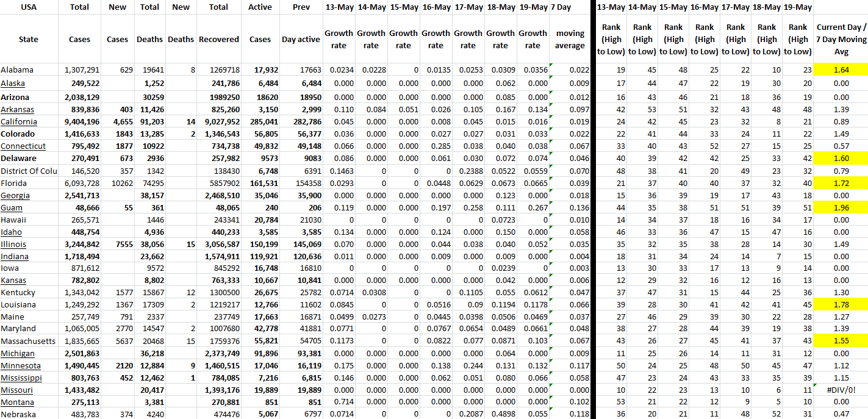The image size is (868, 419).
Task: Select Guam's yellow highlighted 1.96 cell
Action: pos(841,207)
